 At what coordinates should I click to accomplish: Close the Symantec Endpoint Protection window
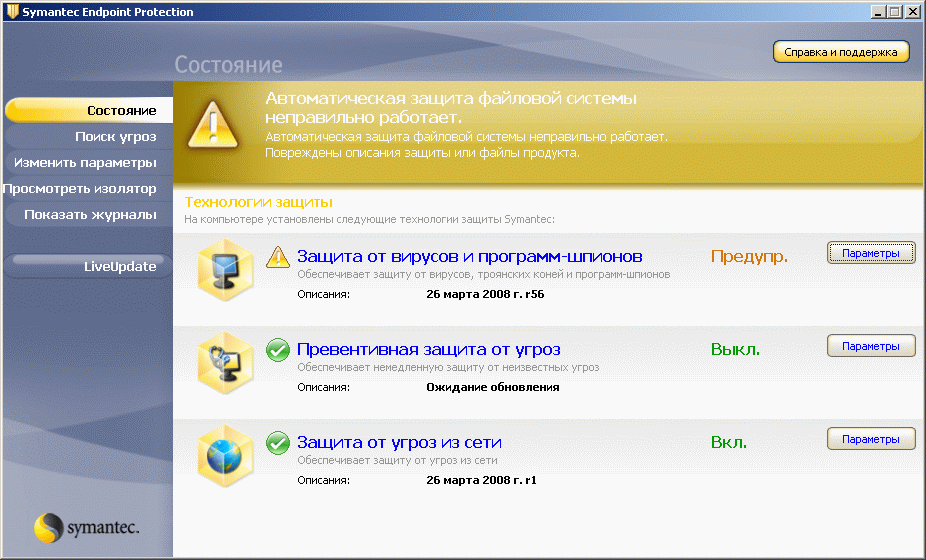tap(912, 11)
